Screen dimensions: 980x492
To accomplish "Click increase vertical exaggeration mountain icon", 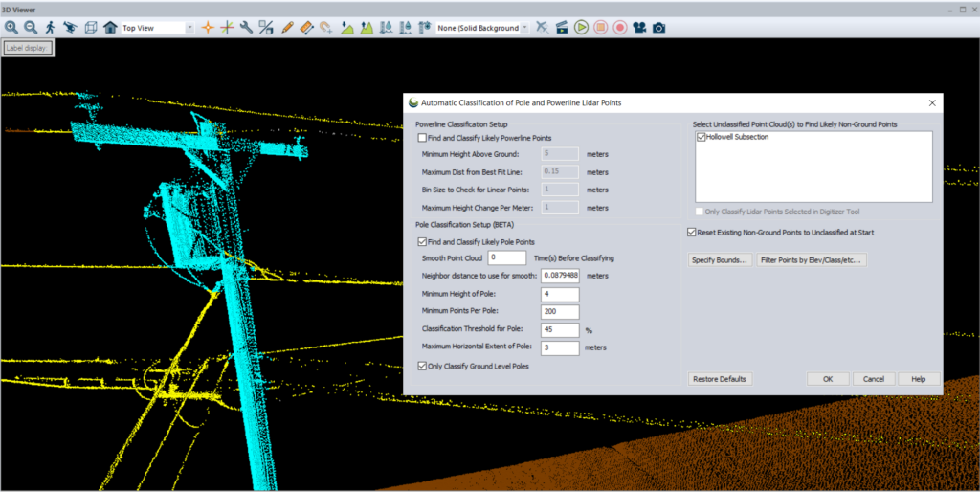I will [x=367, y=28].
